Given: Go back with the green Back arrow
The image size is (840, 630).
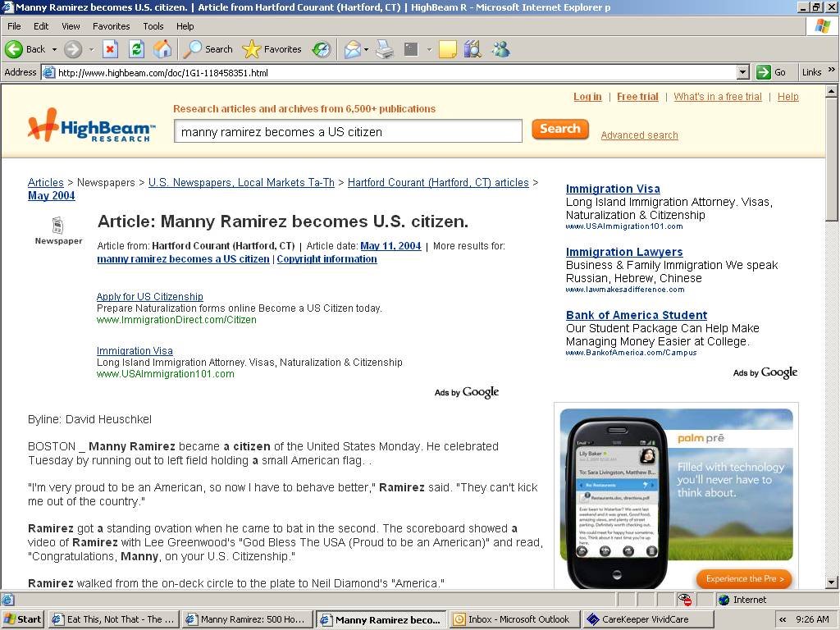Looking at the screenshot, I should (25, 49).
